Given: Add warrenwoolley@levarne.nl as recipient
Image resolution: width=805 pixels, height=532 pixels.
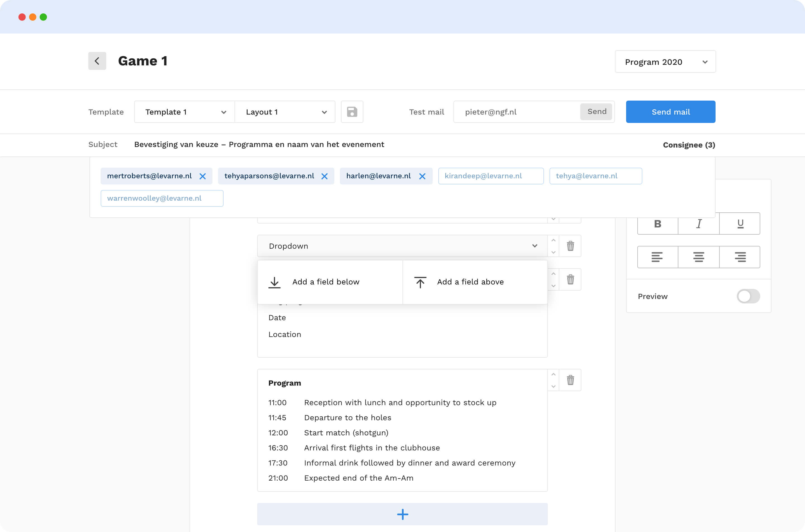Looking at the screenshot, I should pos(162,198).
